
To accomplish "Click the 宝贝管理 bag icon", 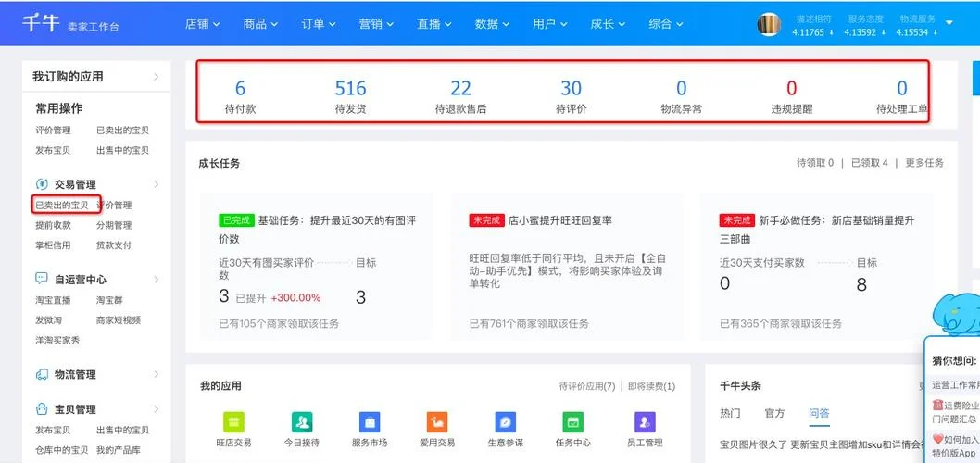I will [x=42, y=409].
